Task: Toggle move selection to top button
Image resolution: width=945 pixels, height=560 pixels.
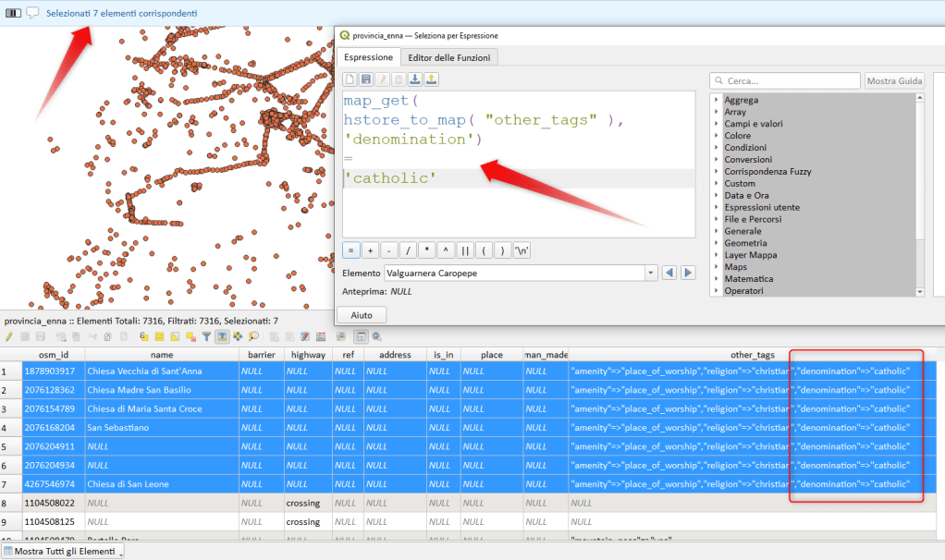Action: (223, 337)
